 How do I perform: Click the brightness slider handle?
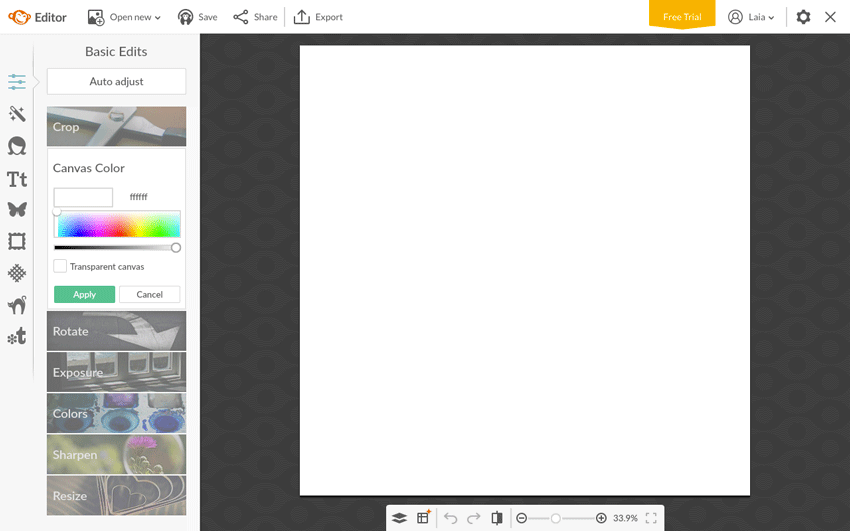pyautogui.click(x=176, y=248)
